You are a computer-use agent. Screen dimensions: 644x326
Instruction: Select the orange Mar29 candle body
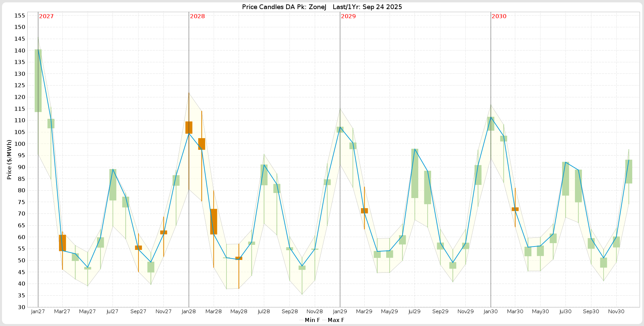coord(364,211)
